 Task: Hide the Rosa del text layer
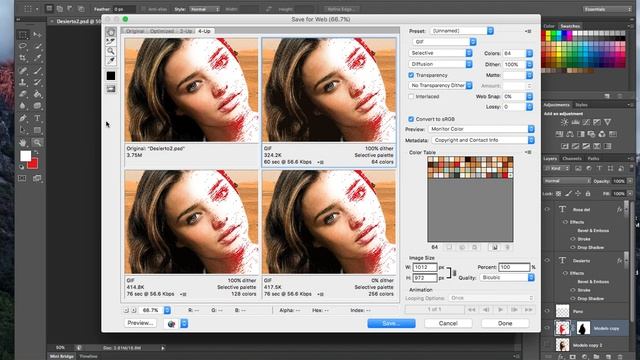coord(547,209)
